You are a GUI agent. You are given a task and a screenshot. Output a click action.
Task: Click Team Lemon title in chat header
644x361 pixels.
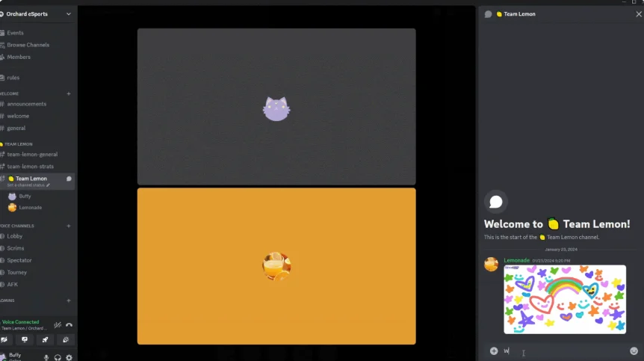(519, 14)
